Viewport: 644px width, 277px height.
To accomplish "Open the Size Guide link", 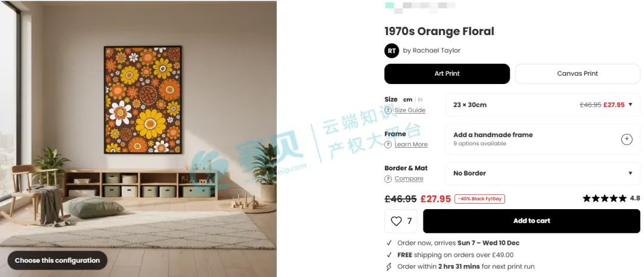I will (x=410, y=110).
